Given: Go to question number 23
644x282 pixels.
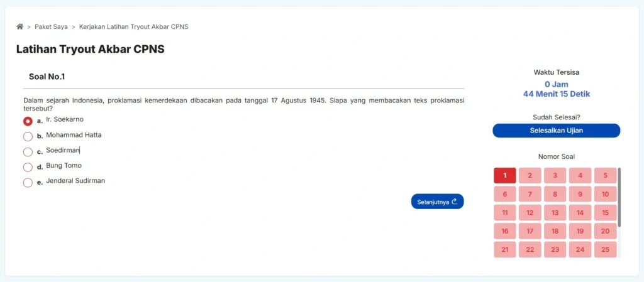Looking at the screenshot, I should click(555, 250).
